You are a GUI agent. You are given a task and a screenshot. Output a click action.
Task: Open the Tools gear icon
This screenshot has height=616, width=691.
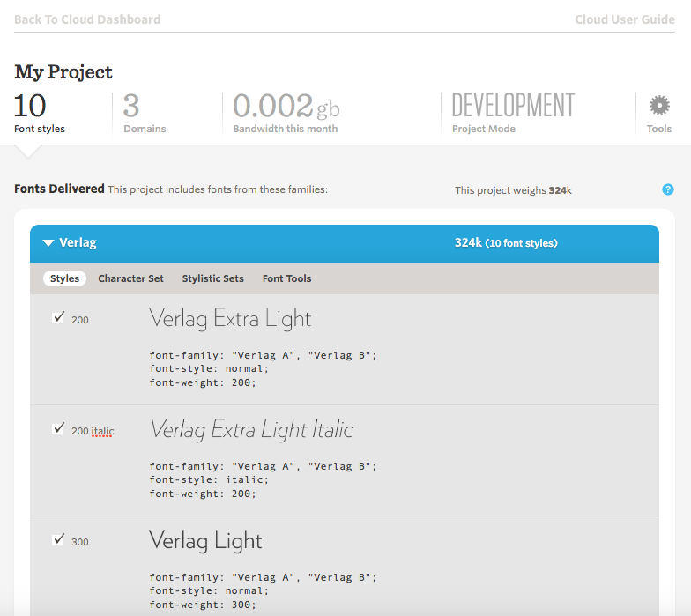[659, 106]
